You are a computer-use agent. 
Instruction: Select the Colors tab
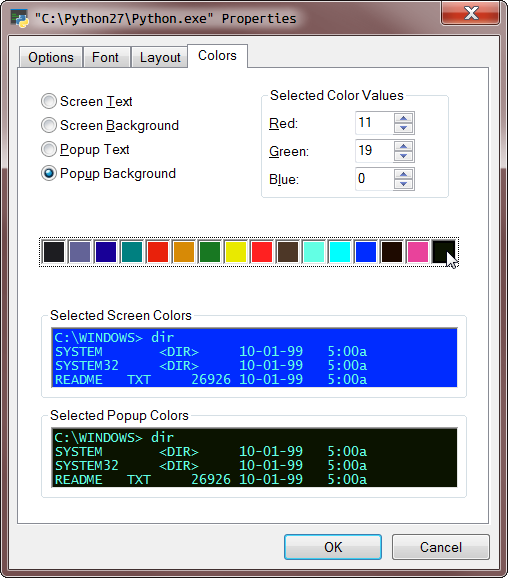(x=218, y=56)
